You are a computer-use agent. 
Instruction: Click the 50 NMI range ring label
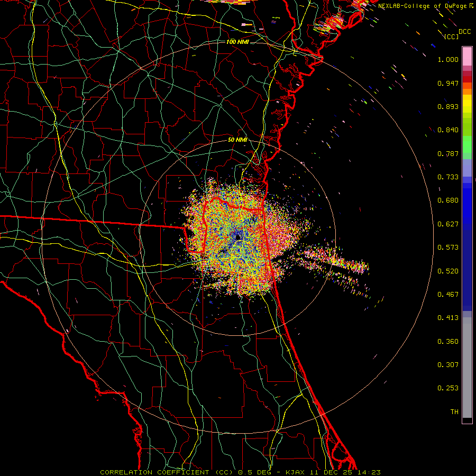point(237,140)
